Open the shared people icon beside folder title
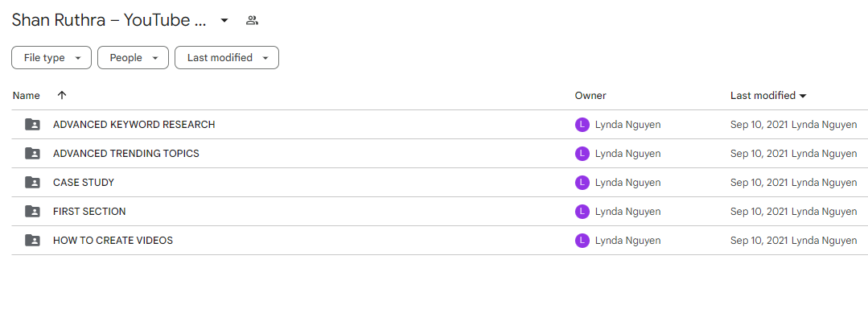This screenshot has height=330, width=868. [x=252, y=21]
